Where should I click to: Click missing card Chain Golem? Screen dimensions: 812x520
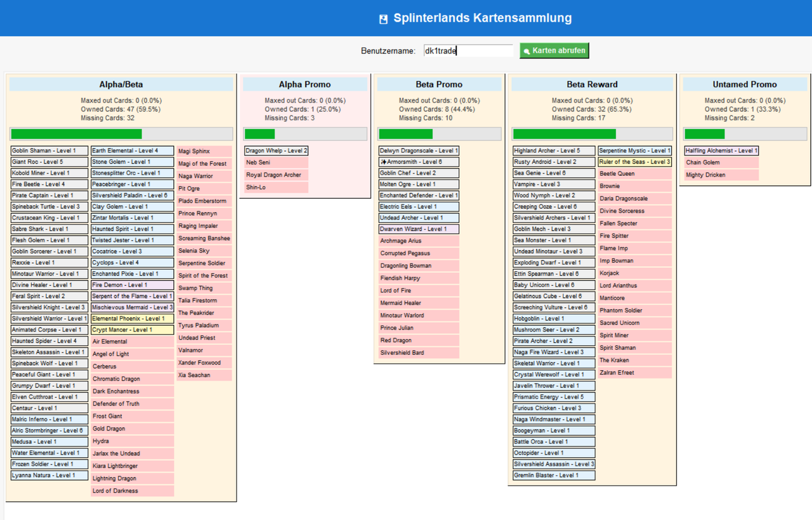[721, 163]
